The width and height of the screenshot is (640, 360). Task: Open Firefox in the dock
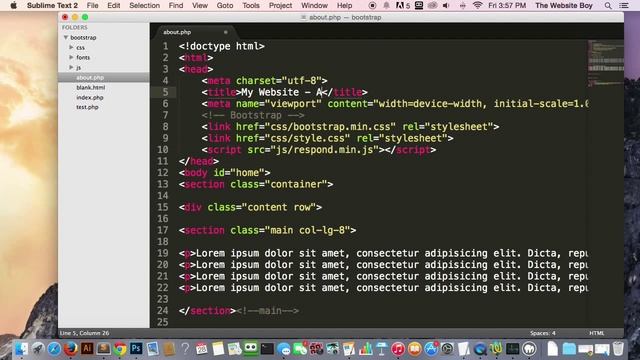pos(71,349)
